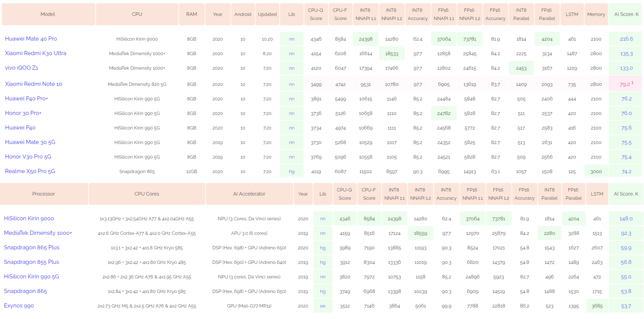The width and height of the screenshot is (644, 319).
Task: Select DSP (Hex. 690) + GPU (Adreno 640) cell
Action: pyautogui.click(x=249, y=262)
